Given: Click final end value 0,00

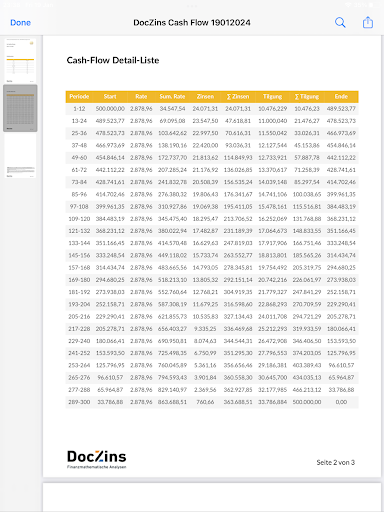Looking at the screenshot, I should click(341, 402).
